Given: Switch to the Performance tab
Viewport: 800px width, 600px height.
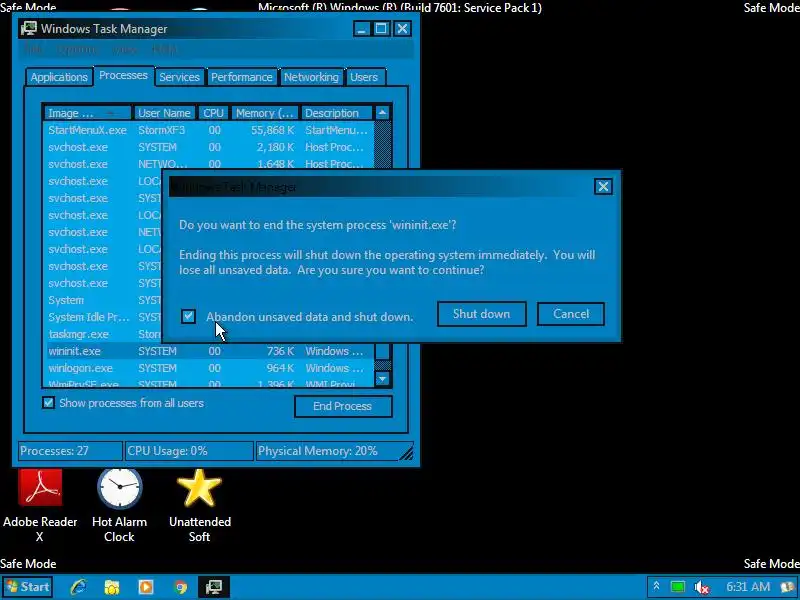Looking at the screenshot, I should click(242, 77).
